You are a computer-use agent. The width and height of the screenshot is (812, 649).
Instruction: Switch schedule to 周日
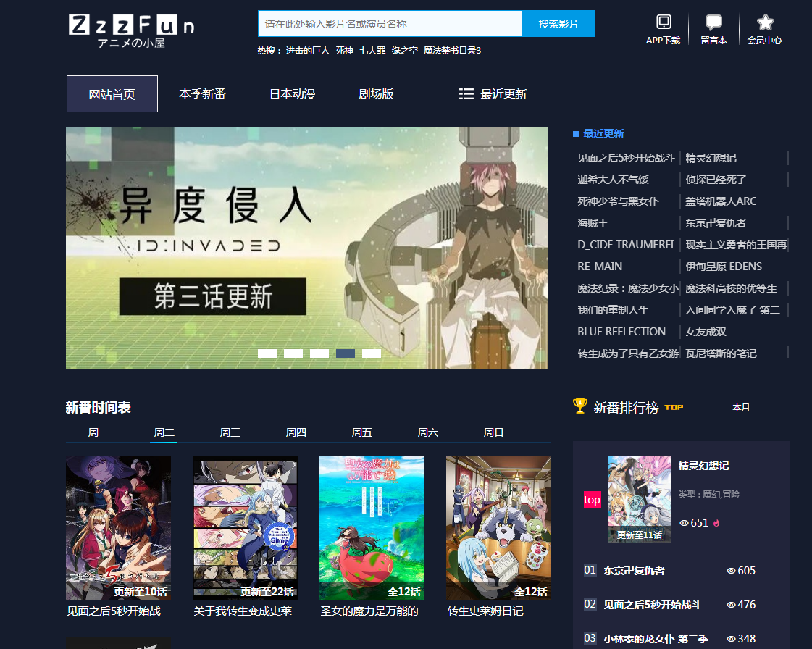click(x=493, y=432)
